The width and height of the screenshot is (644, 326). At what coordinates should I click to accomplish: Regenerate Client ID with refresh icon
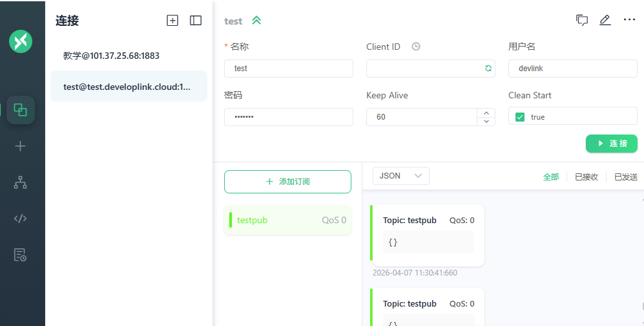tap(488, 69)
